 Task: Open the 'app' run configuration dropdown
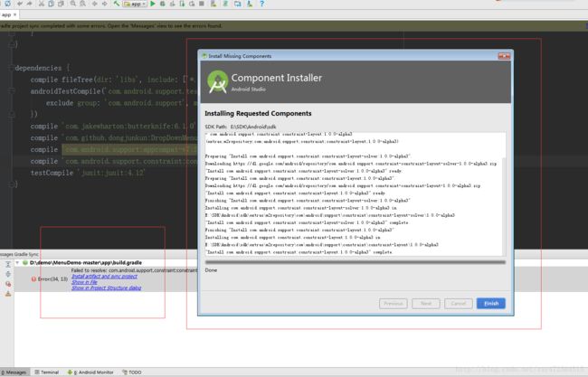[135, 4]
